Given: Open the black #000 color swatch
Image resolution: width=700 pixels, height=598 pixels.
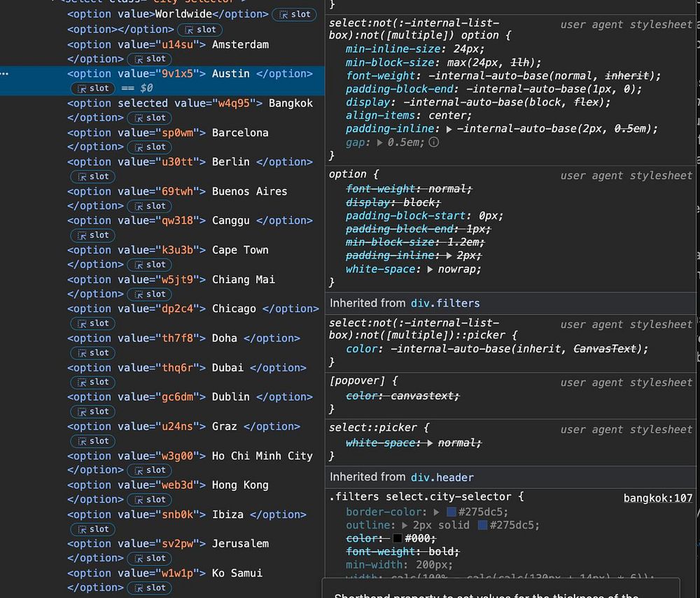Looking at the screenshot, I should click(x=397, y=539).
